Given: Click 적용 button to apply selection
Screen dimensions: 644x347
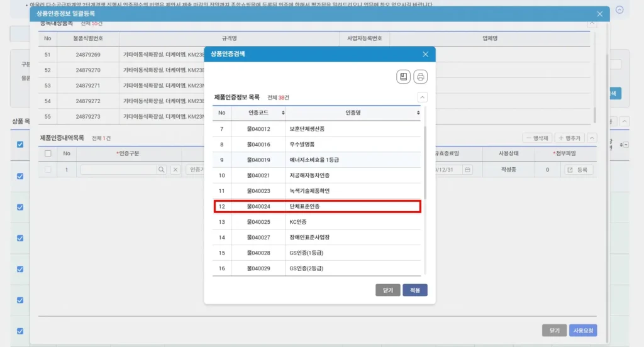Looking at the screenshot, I should pos(415,290).
